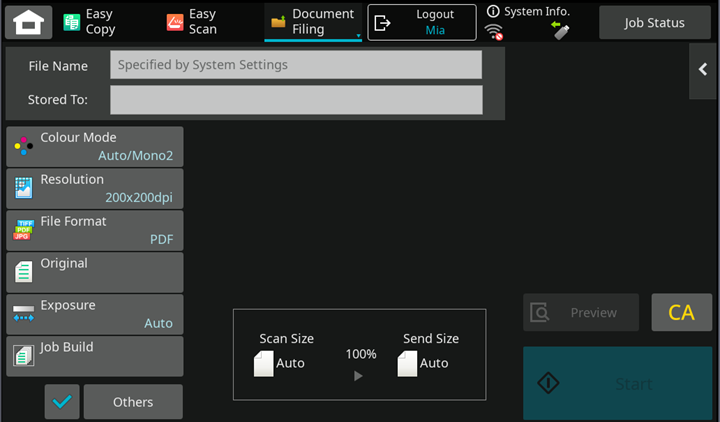Adjust the Resolution 200x200dpi setting
720x422 pixels.
tap(95, 188)
